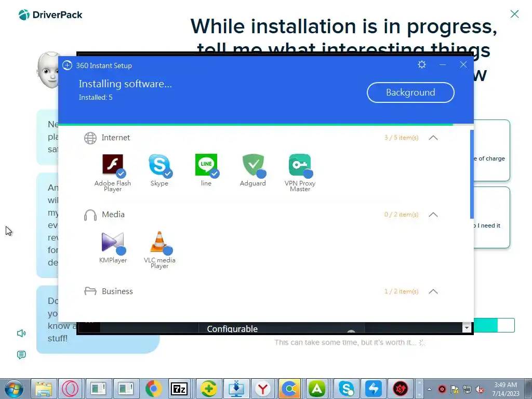Collapse the Media category section
This screenshot has height=399, width=532.
coord(433,215)
